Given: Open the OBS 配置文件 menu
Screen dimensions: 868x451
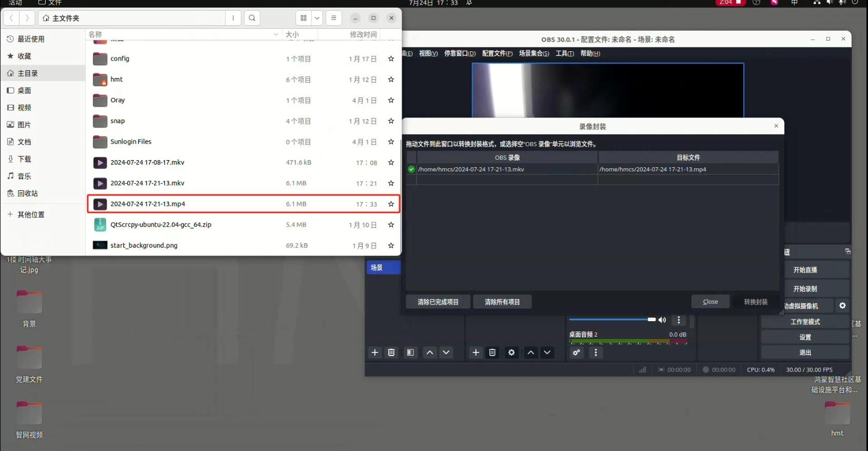Looking at the screenshot, I should (x=497, y=53).
